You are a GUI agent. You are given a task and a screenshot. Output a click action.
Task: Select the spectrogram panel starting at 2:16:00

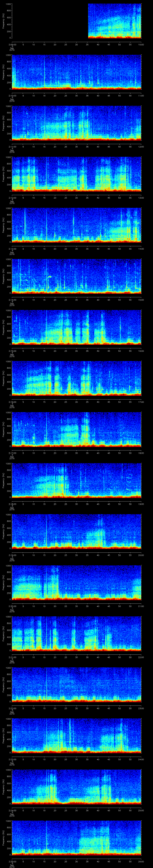coord(76,378)
